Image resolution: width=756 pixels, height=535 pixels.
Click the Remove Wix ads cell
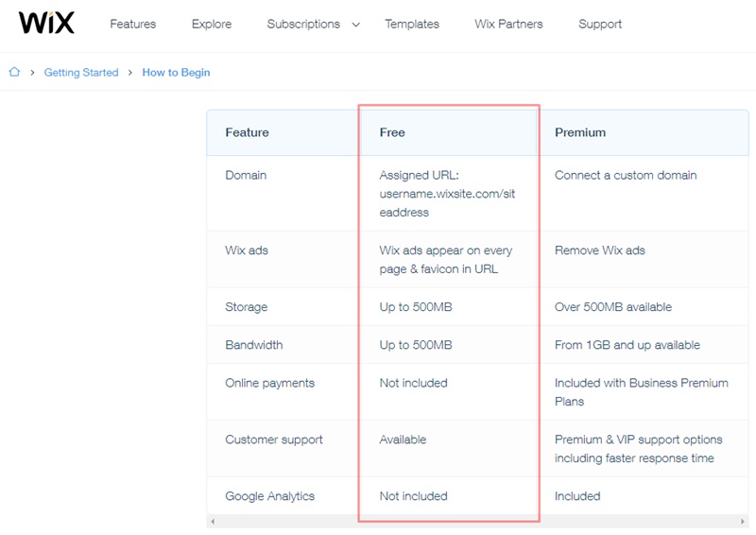[600, 250]
